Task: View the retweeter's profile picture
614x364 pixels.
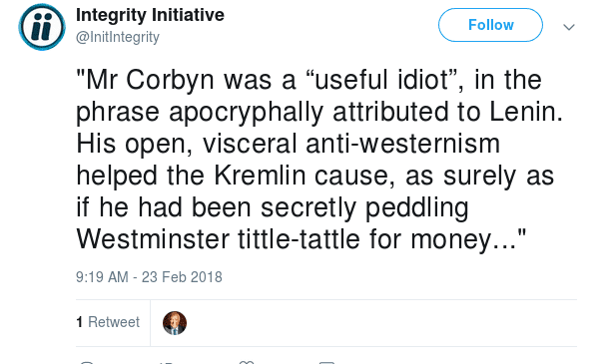Action: [175, 323]
